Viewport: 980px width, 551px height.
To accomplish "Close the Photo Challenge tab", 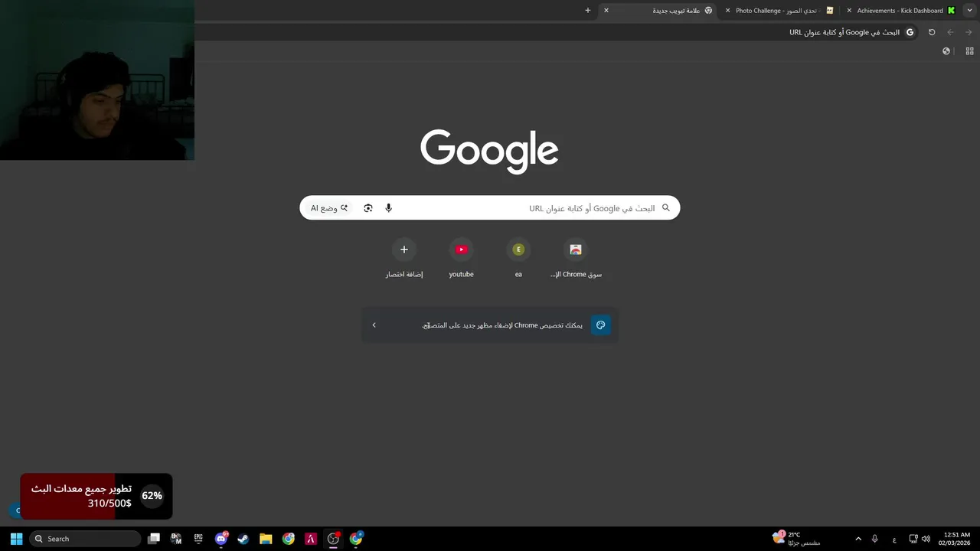I will click(727, 11).
